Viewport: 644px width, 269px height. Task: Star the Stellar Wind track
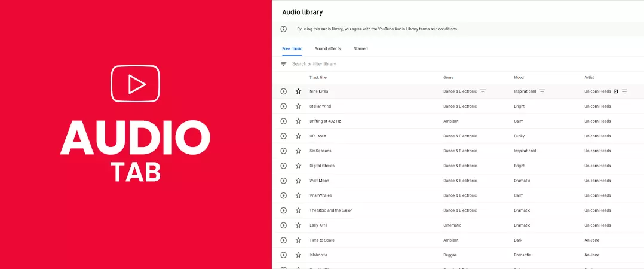click(x=298, y=106)
